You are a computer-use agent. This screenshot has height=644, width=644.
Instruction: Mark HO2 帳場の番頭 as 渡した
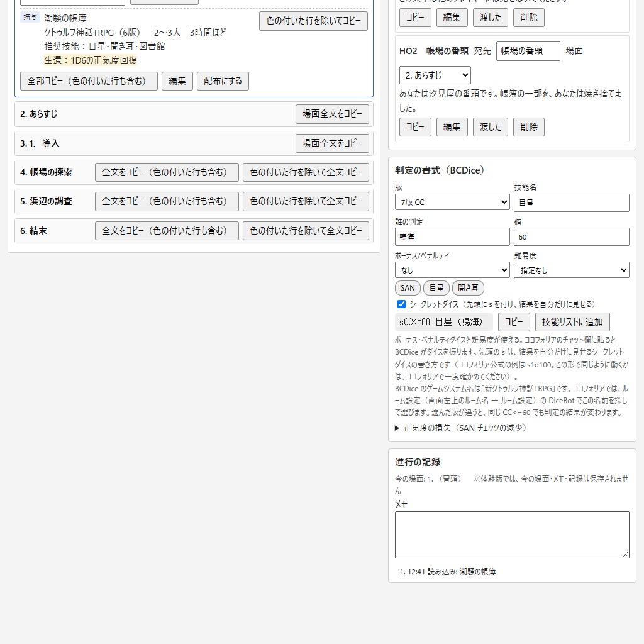[x=491, y=127]
